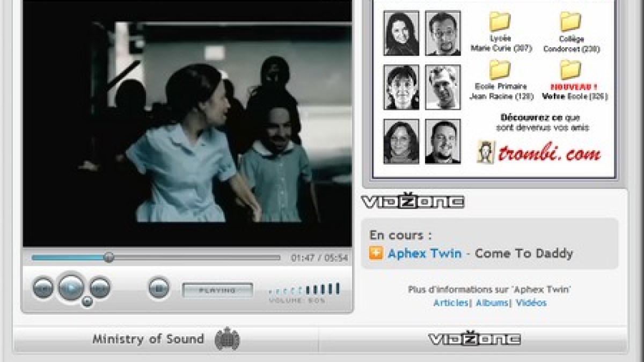Open the Albums link
644x362 pixels.
[x=492, y=303]
